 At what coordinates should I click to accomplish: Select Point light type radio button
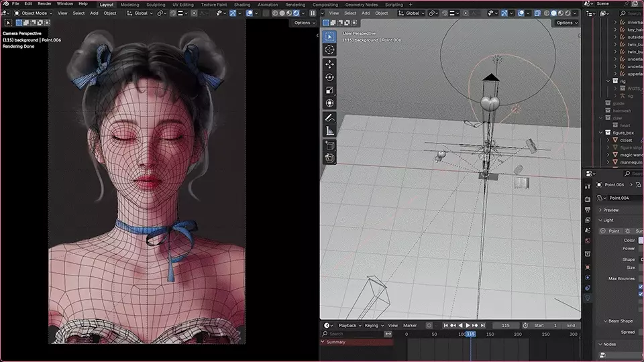pyautogui.click(x=610, y=231)
